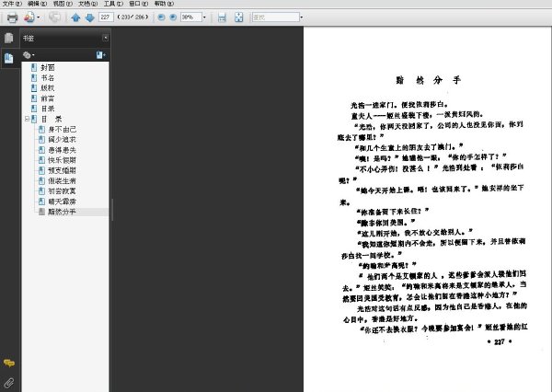Select the 假装生病 chapter bookmark

click(x=62, y=180)
